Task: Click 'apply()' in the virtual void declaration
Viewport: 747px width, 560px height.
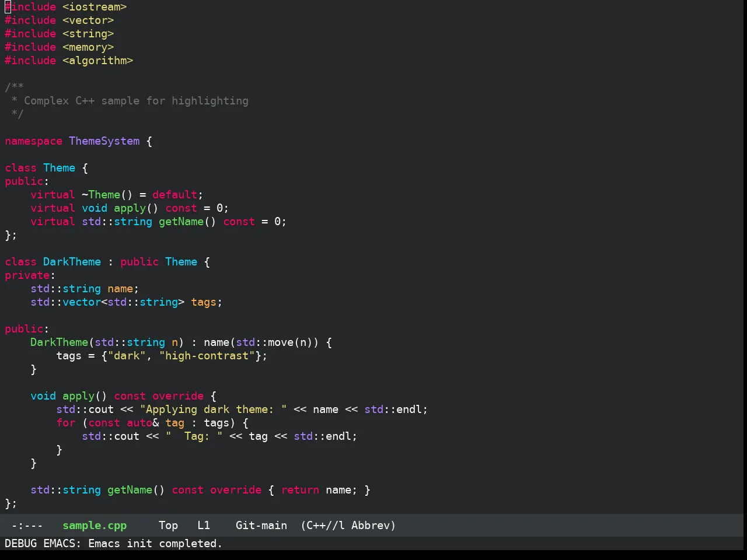Action: 136,208
